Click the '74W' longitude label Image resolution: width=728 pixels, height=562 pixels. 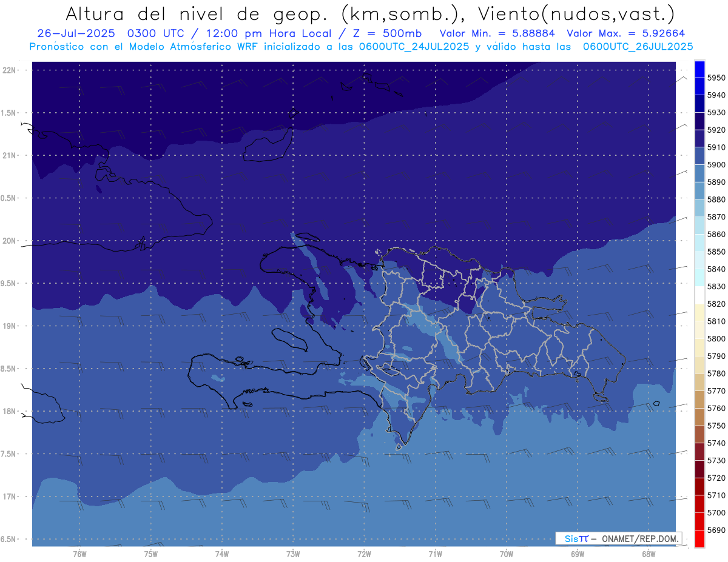click(x=222, y=554)
